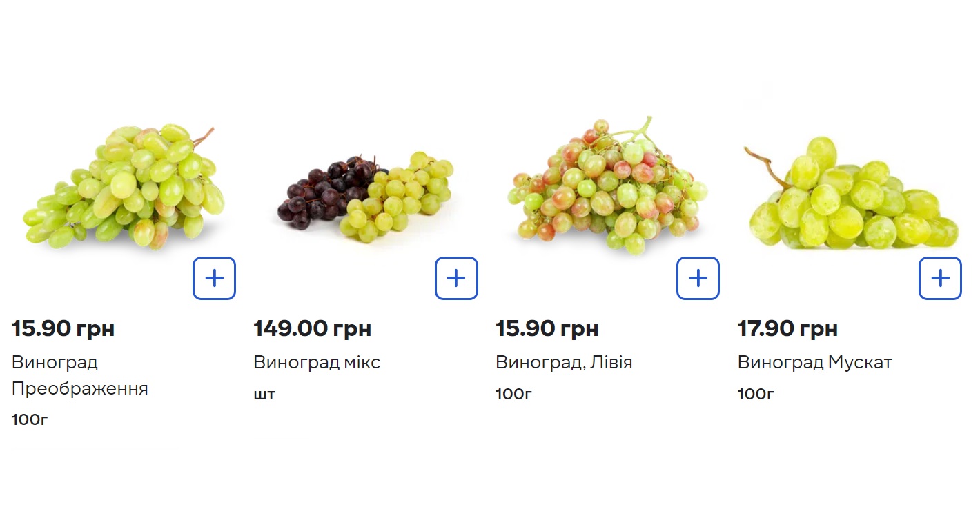
Task: Add Виноград мікс to cart with plus
Action: (456, 278)
